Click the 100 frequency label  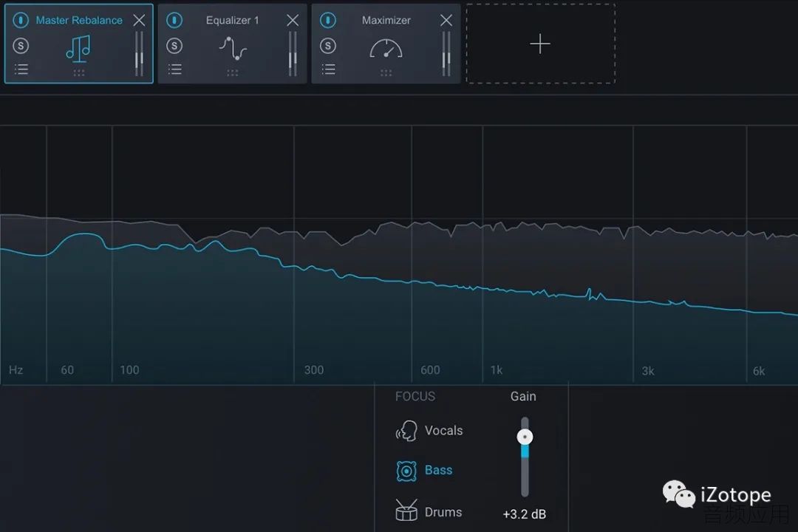click(129, 370)
